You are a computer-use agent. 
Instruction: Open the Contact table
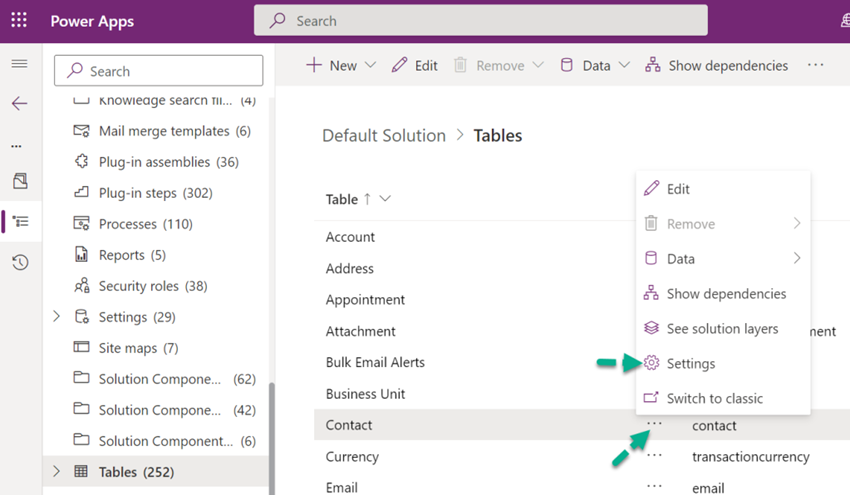tap(349, 425)
